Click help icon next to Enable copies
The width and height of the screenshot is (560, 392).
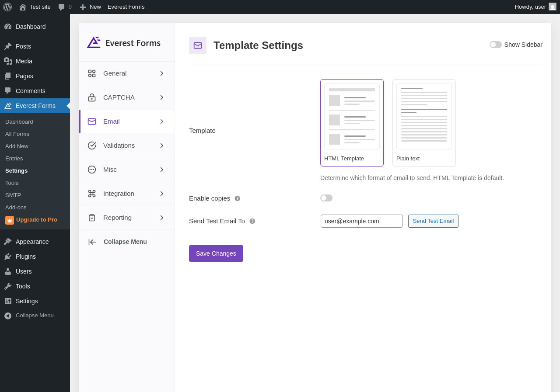pyautogui.click(x=238, y=198)
